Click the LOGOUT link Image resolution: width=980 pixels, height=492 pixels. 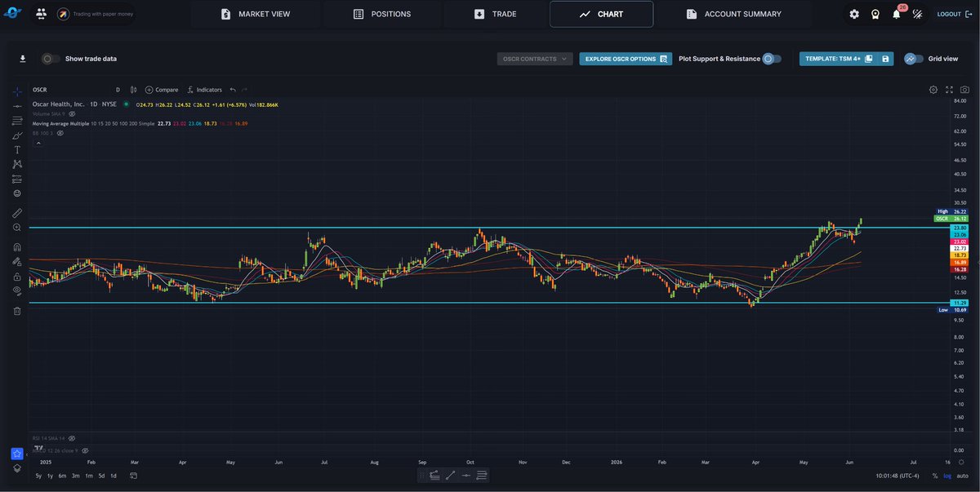click(955, 14)
